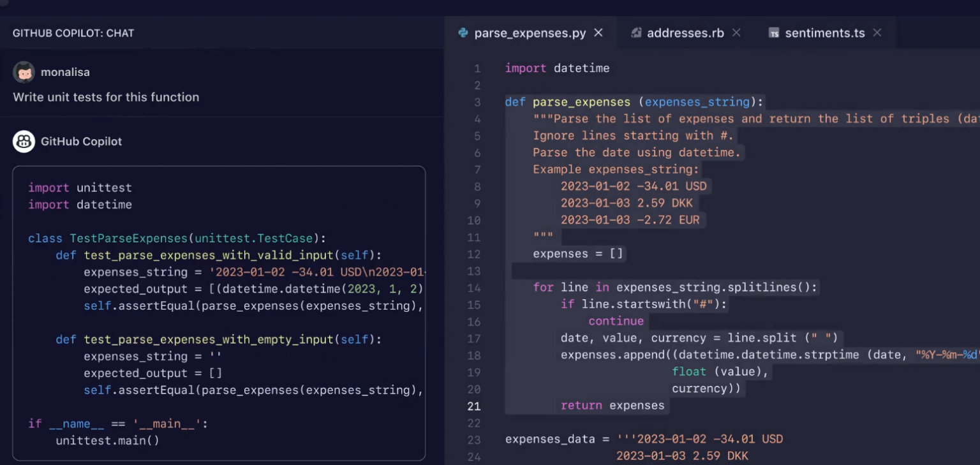
Task: Close the parse_expenses.py tab
Action: click(598, 32)
